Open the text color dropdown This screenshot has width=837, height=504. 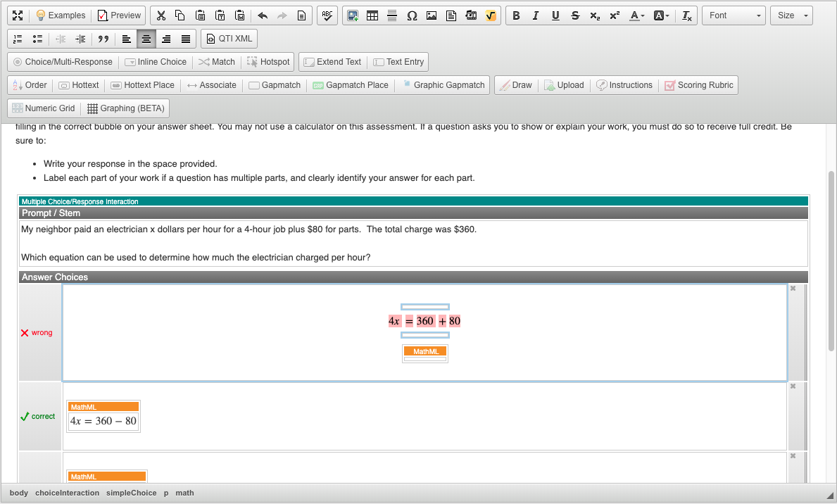[x=637, y=15]
